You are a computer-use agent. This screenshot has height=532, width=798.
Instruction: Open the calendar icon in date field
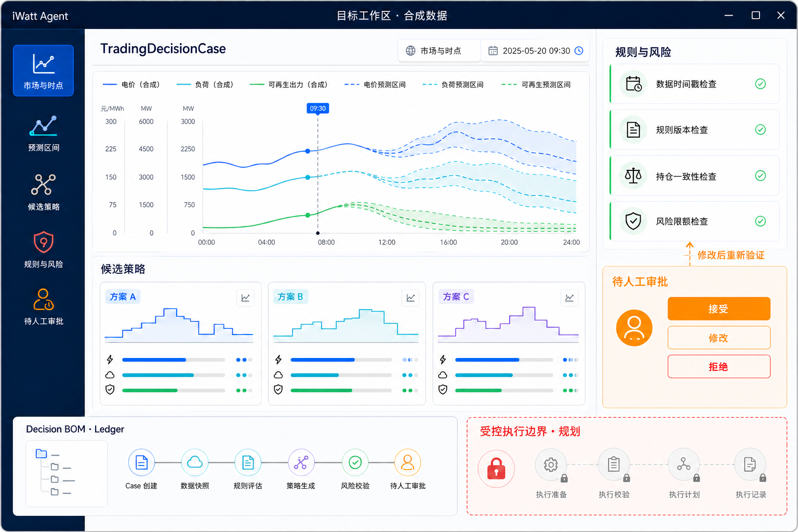(493, 51)
